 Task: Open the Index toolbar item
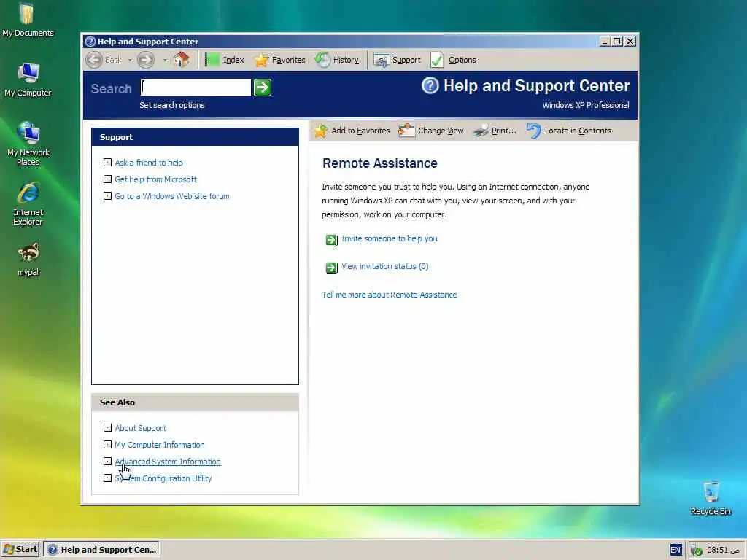point(225,60)
